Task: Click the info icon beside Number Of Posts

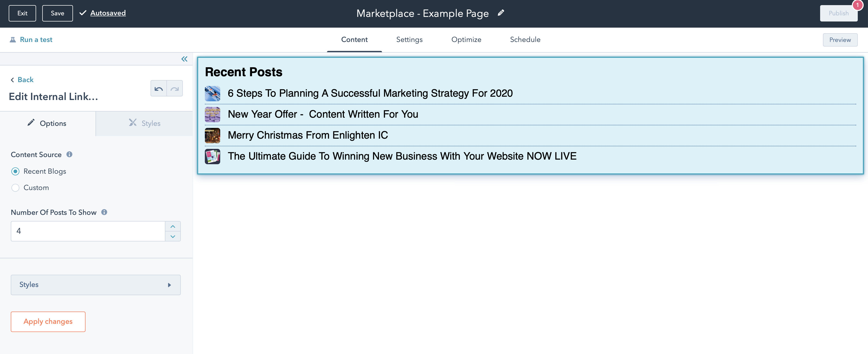Action: pyautogui.click(x=104, y=212)
